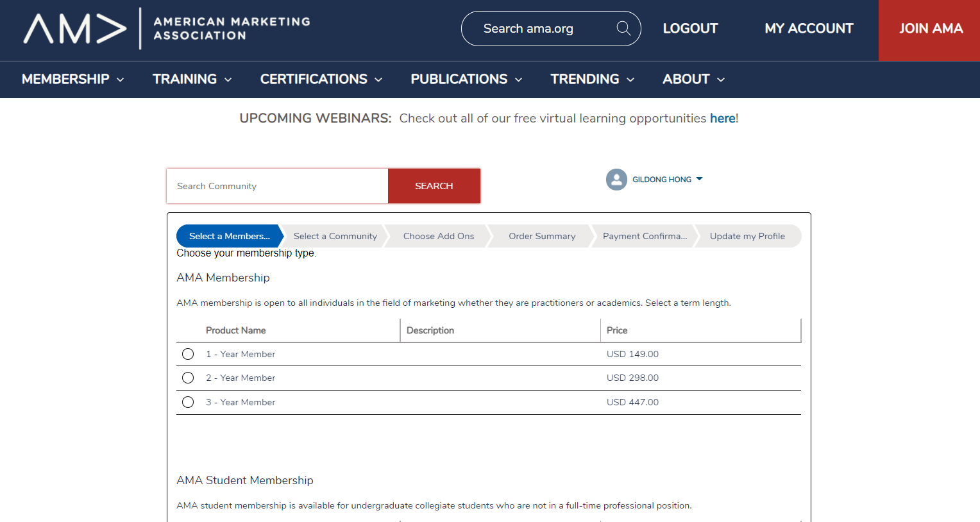Screen dimensions: 980x522
Task: Go to Select a Community step
Action: 335,236
